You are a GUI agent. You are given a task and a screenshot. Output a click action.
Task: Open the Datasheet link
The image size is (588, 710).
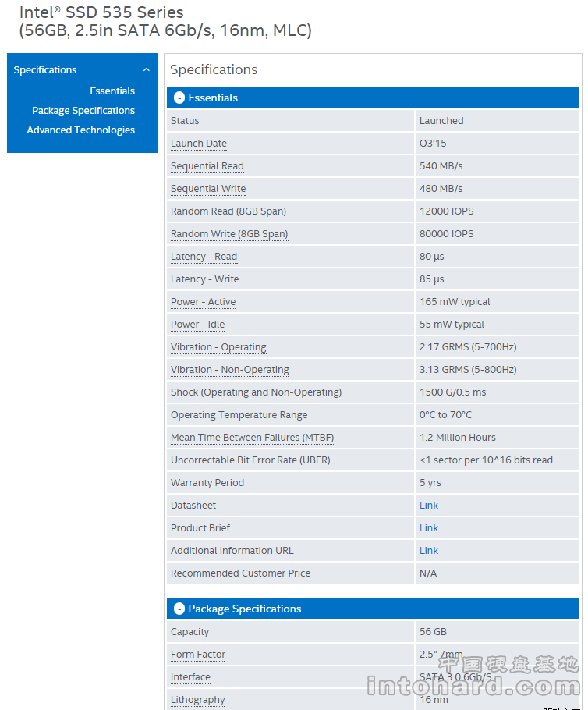429,506
